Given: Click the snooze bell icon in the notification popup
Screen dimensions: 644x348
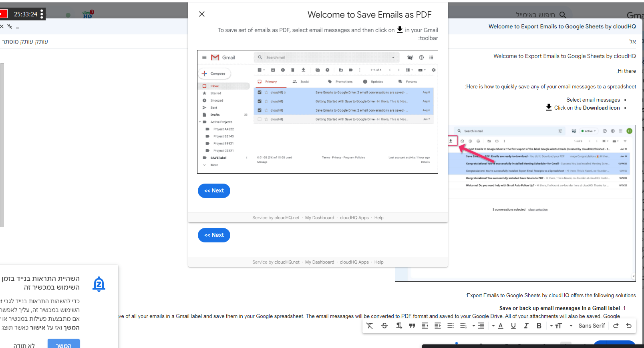Looking at the screenshot, I should 99,284.
